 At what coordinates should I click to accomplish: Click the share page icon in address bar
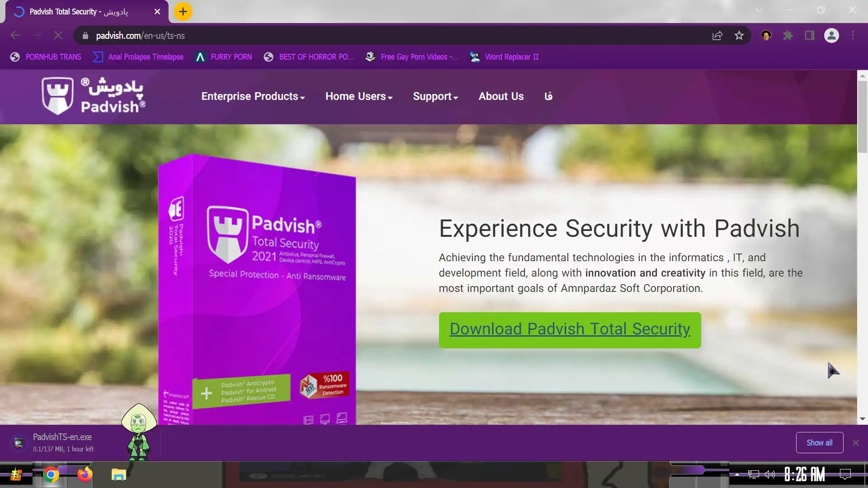(717, 35)
